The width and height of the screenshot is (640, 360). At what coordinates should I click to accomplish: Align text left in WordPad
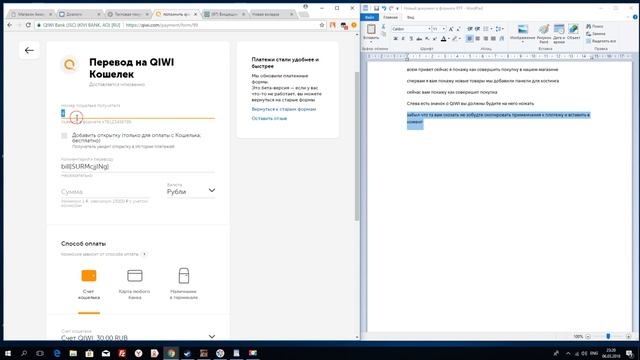pyautogui.click(x=470, y=38)
